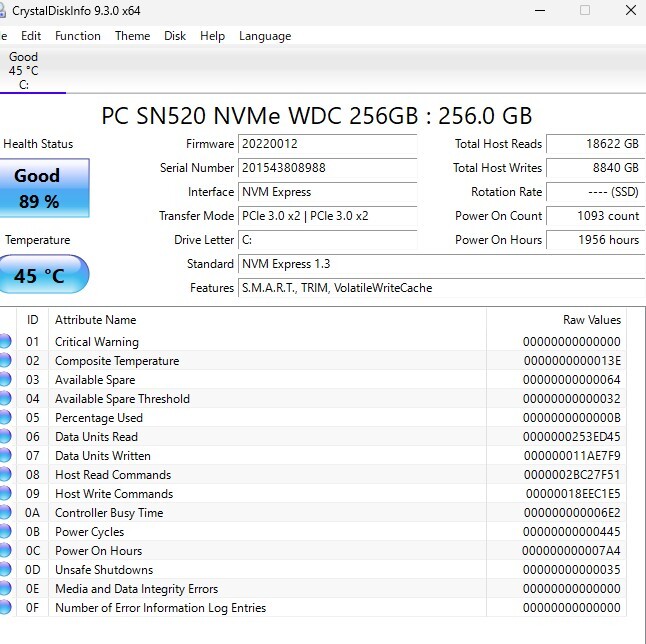
Task: Click the status orb for Data Units Written
Action: pos(5,456)
